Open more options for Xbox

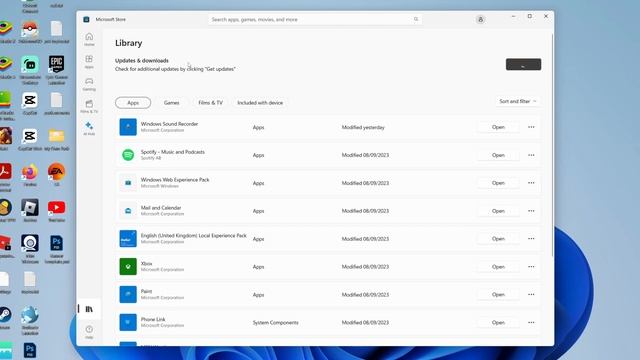(531, 267)
